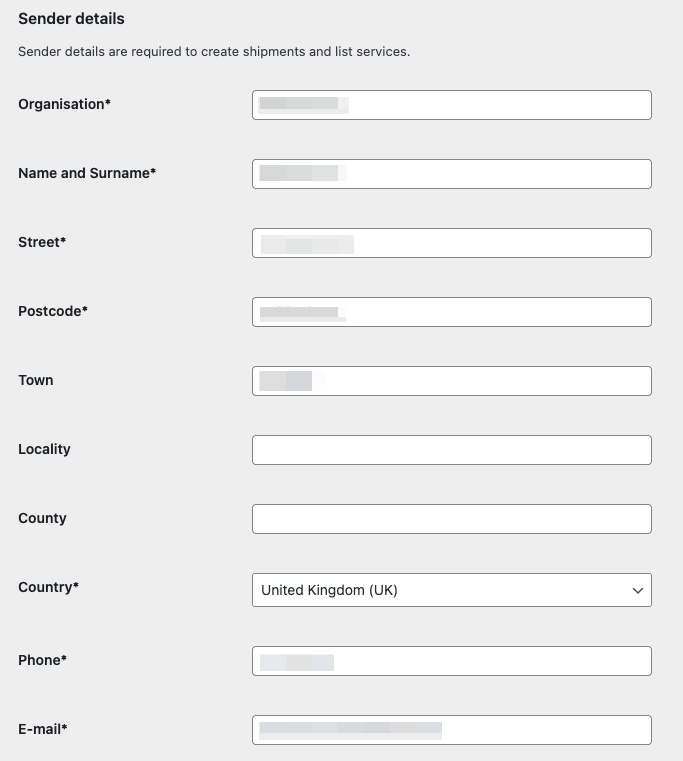This screenshot has width=683, height=761.
Task: Click the "Street*" field label
Action: 42,242
